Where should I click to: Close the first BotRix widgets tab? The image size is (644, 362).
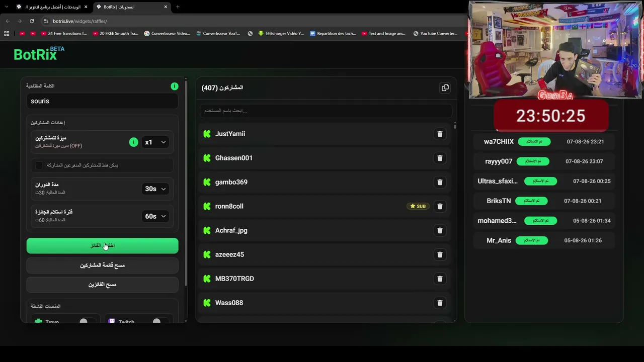point(86,7)
